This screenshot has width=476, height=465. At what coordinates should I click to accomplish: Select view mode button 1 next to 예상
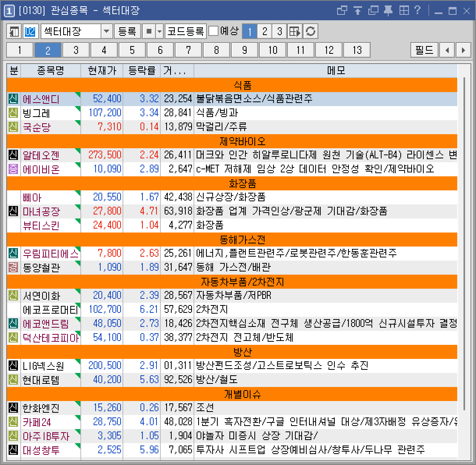(250, 32)
